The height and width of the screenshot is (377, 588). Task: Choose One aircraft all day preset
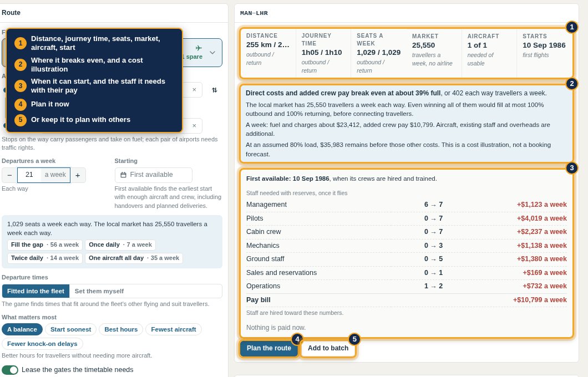tap(134, 258)
